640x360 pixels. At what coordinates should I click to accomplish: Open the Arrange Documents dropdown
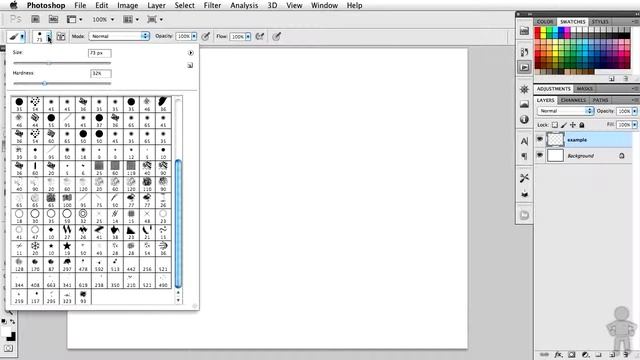(x=131, y=19)
